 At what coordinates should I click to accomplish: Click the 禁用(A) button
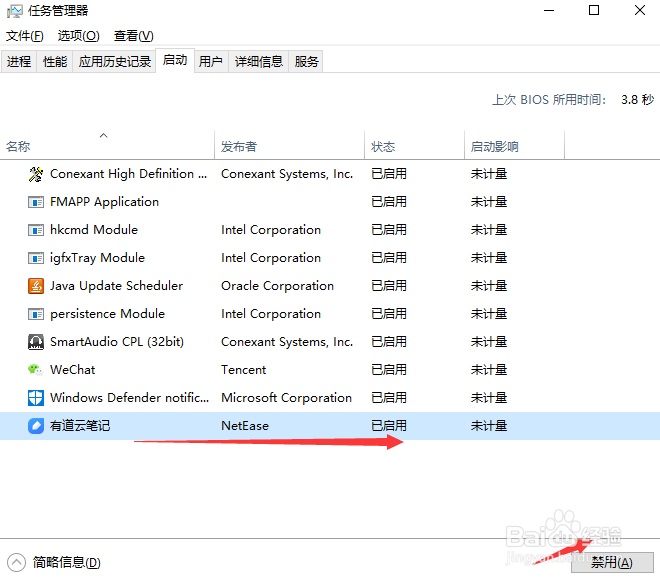[612, 562]
